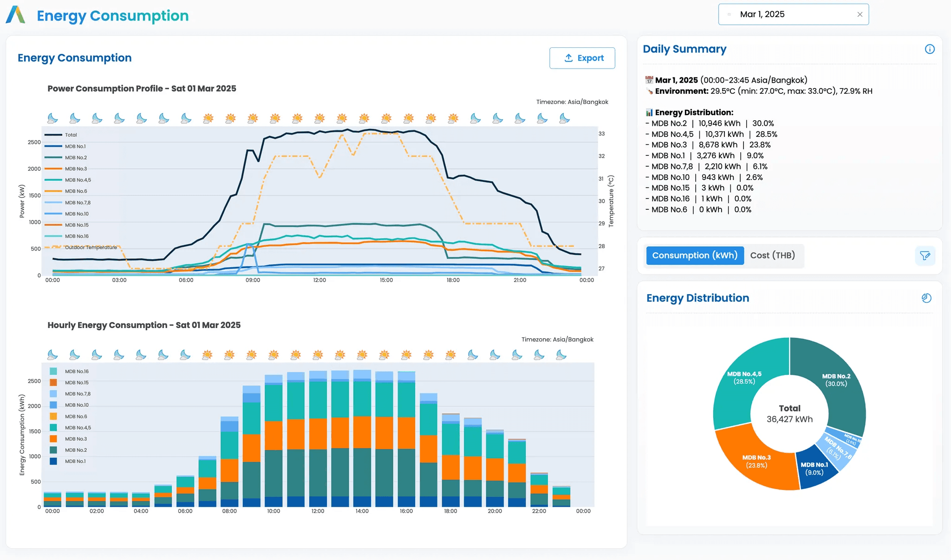Click the upload arrow icon in Export
The width and height of the screenshot is (951, 560).
[x=568, y=58]
